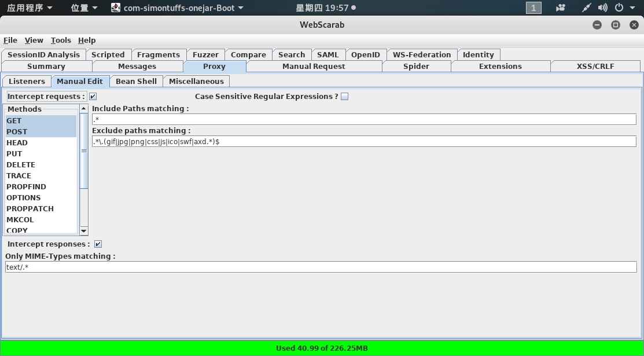Choose PUT in the Methods list
This screenshot has height=356, width=644.
(41, 154)
